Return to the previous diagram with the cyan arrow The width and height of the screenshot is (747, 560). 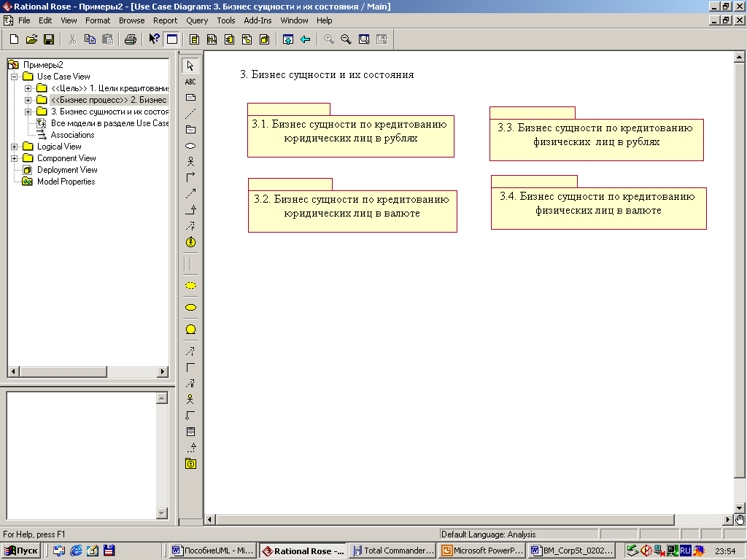[306, 39]
